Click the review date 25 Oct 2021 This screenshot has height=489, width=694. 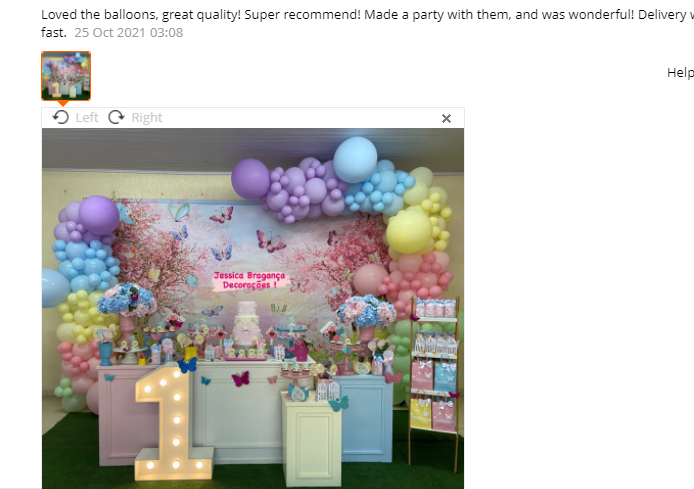(128, 33)
